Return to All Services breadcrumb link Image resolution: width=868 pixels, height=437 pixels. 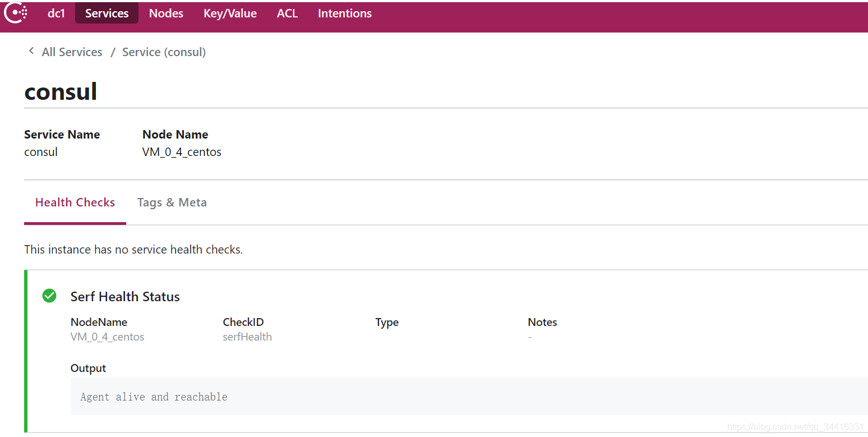click(72, 52)
